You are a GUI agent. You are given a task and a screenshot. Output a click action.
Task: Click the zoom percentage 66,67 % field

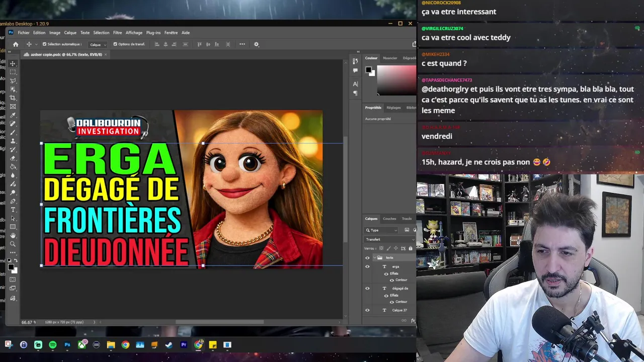point(28,322)
